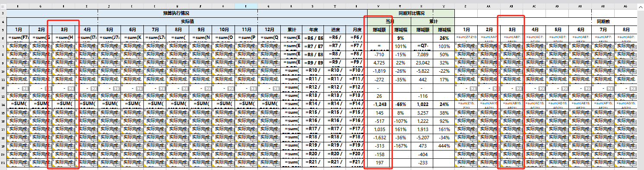Select the cell with value 23,042
This screenshot has height=170, width=644.
(x=422, y=63)
